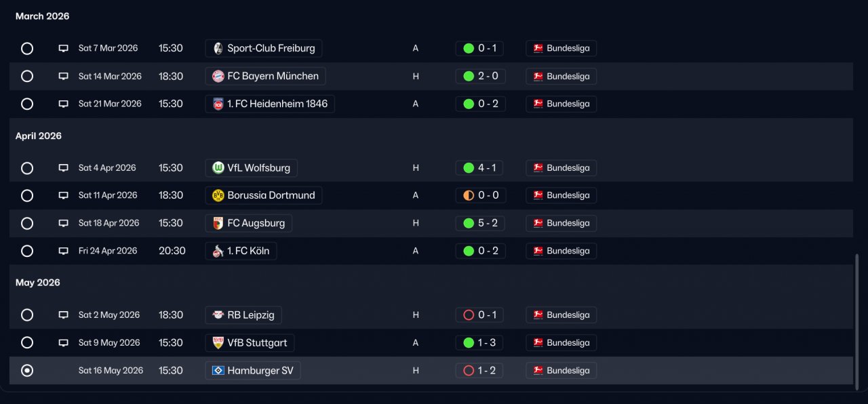This screenshot has height=404, width=868.
Task: Click the 1. FC Köln club crest
Action: [218, 251]
